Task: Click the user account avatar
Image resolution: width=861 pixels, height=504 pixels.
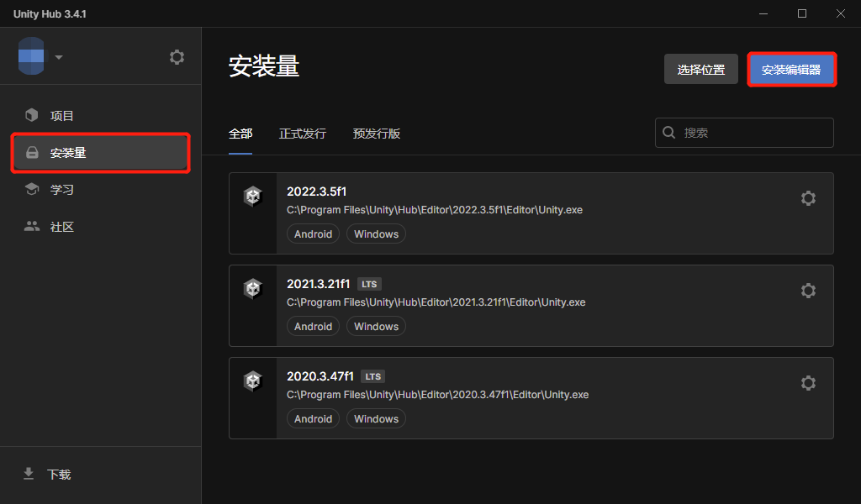Action: point(31,56)
